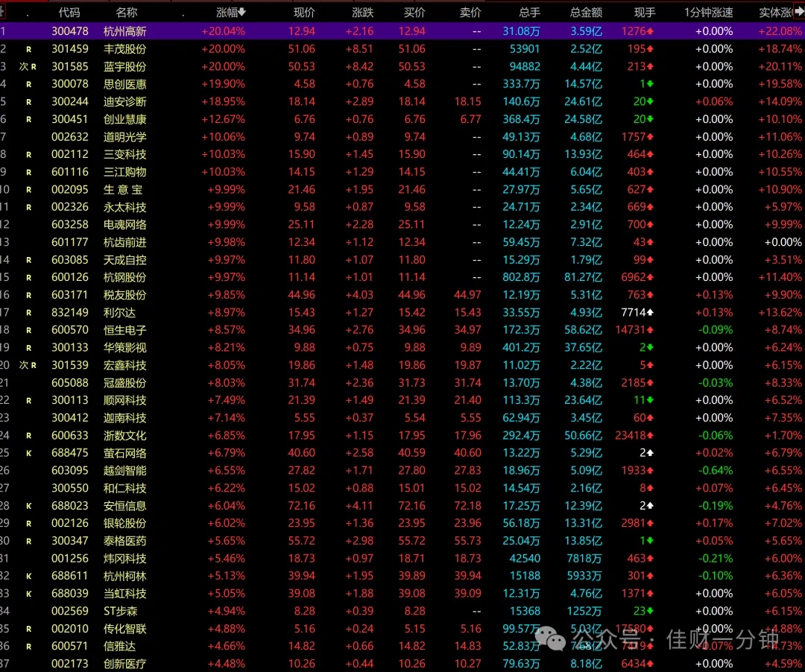Click 58.62亿 turnover of 恒生电子
Viewport: 805px width, 672px height.
tap(583, 330)
